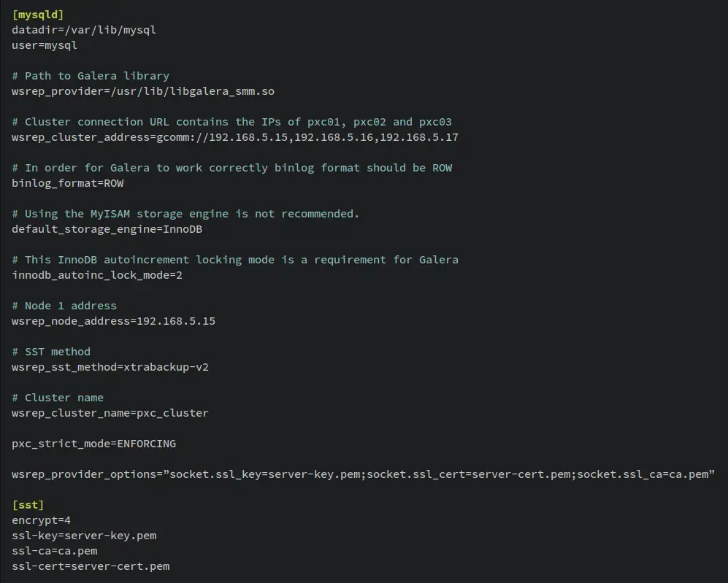This screenshot has width=728, height=583.
Task: Click the wsrep_cluster_name=pxc_cluster line
Action: pos(110,413)
